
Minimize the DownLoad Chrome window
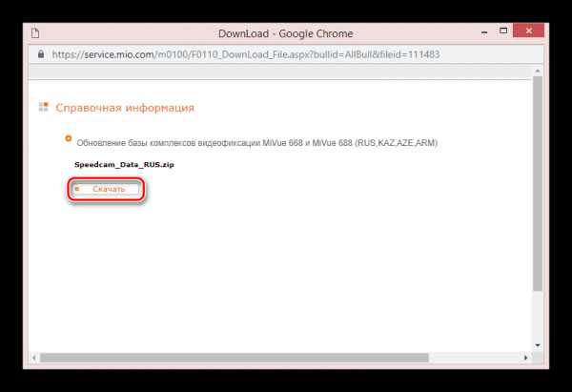tap(484, 32)
